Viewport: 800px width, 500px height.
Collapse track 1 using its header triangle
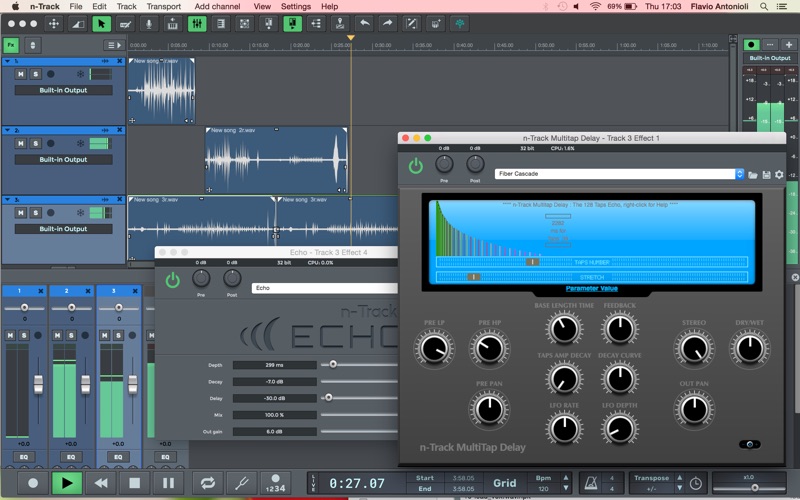pos(6,62)
